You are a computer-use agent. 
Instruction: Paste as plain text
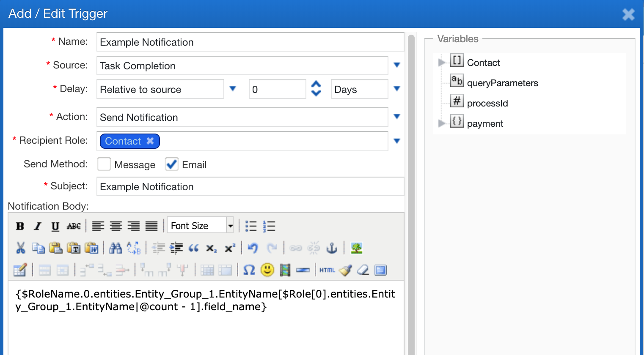point(74,248)
